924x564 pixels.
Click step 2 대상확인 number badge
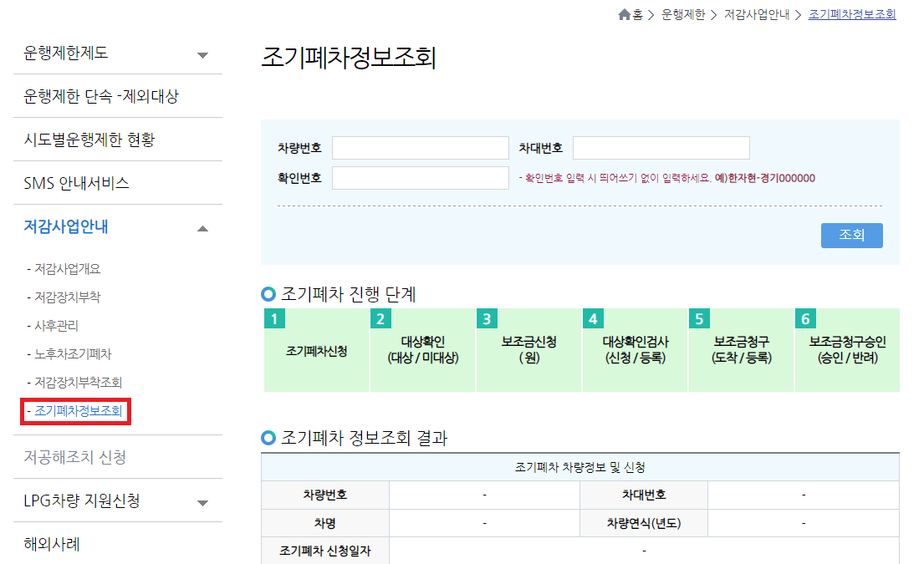(x=381, y=318)
